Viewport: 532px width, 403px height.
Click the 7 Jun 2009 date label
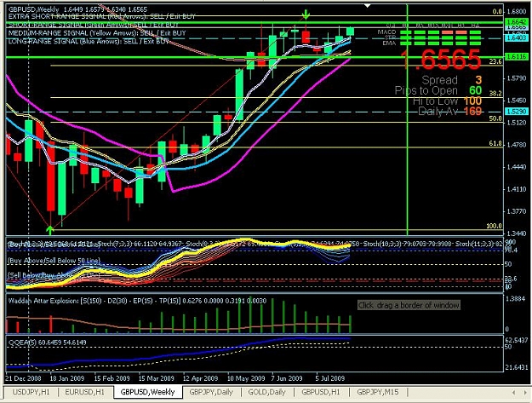[x=287, y=378]
